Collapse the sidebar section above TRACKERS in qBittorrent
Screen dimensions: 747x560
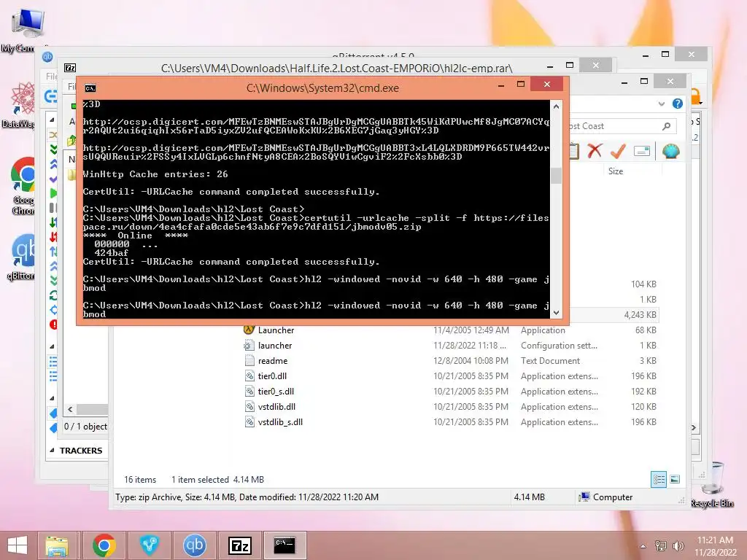pyautogui.click(x=53, y=397)
